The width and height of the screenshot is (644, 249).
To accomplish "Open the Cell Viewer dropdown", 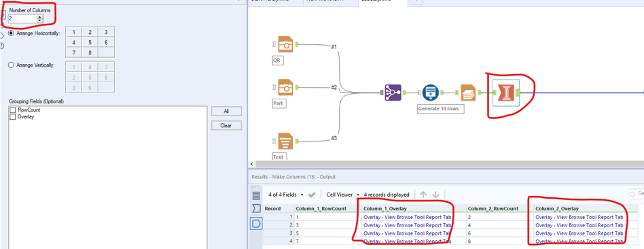I will click(x=343, y=195).
